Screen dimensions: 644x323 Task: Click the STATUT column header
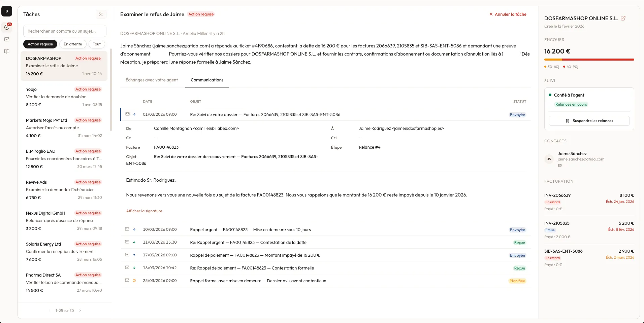pyautogui.click(x=520, y=101)
